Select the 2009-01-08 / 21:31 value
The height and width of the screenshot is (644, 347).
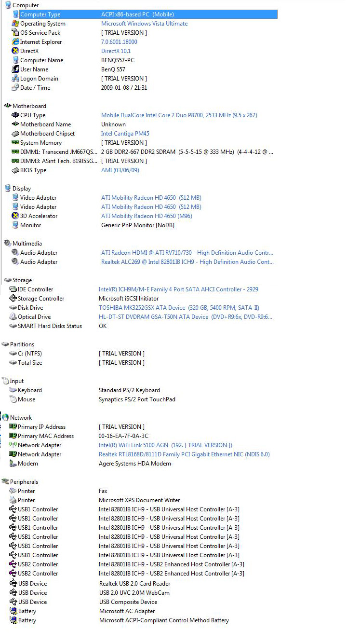tap(124, 88)
